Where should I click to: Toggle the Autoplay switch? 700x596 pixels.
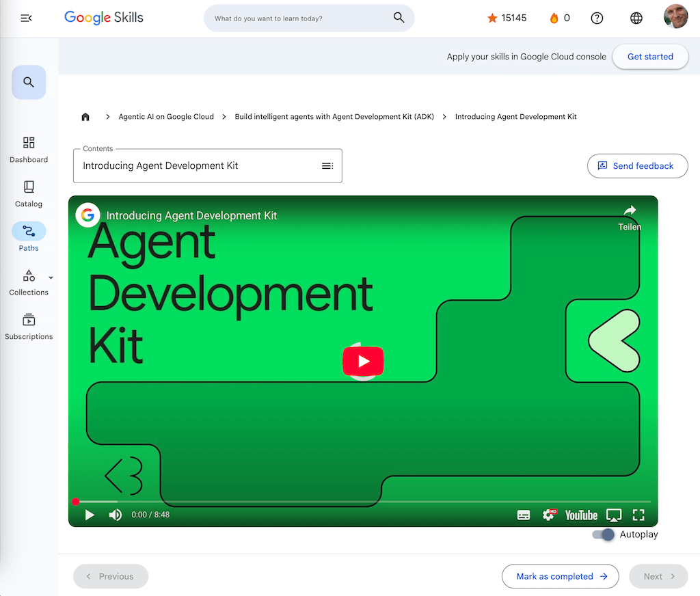tap(604, 534)
